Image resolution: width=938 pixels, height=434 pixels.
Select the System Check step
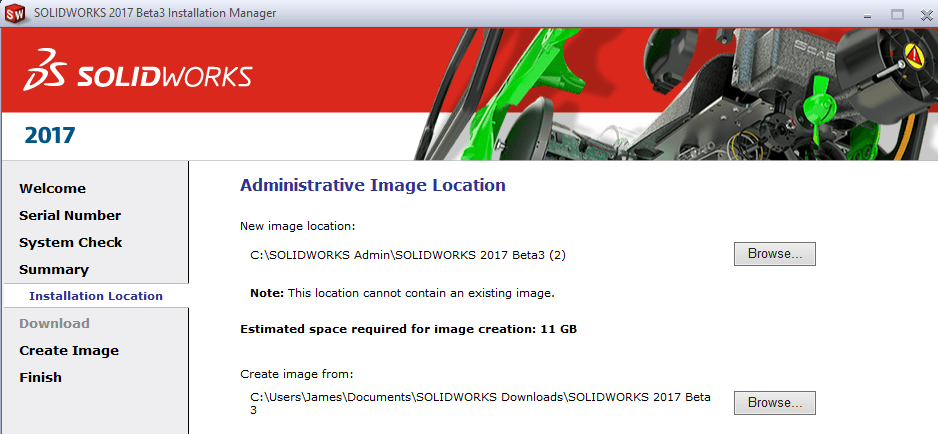71,242
